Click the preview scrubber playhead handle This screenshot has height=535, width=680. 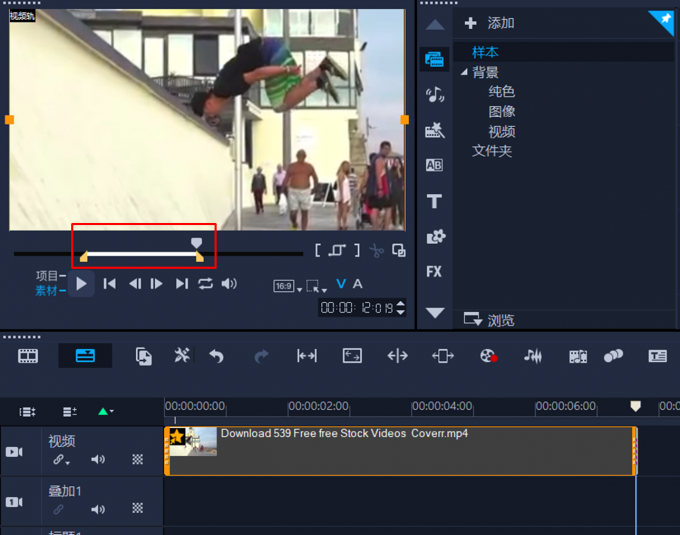196,243
